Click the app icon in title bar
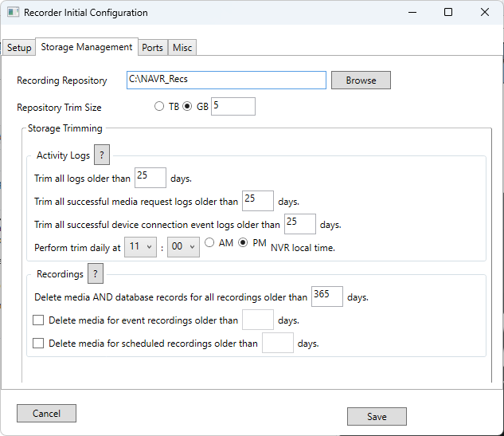 click(13, 13)
